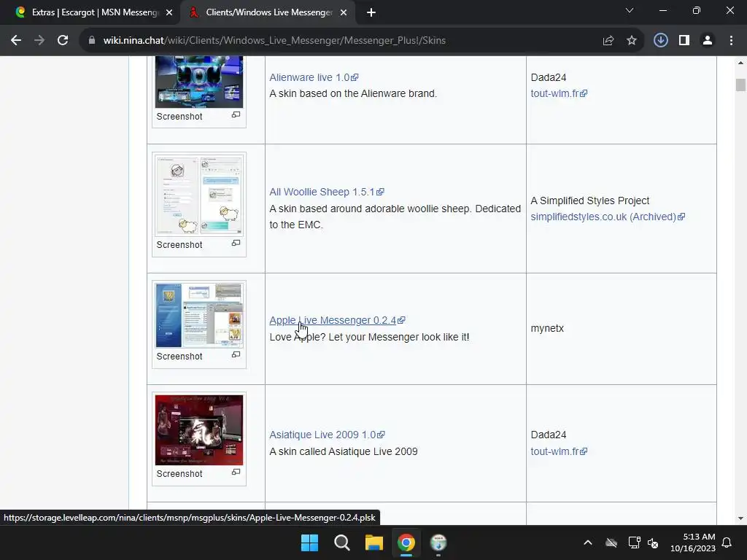Open the Apple Live Messenger screenshot thumbnail

199,315
